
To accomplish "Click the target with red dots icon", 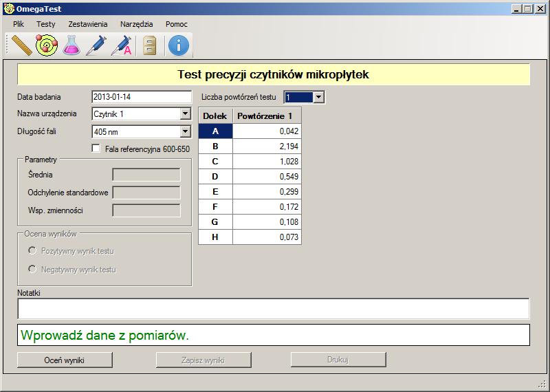I will click(47, 45).
